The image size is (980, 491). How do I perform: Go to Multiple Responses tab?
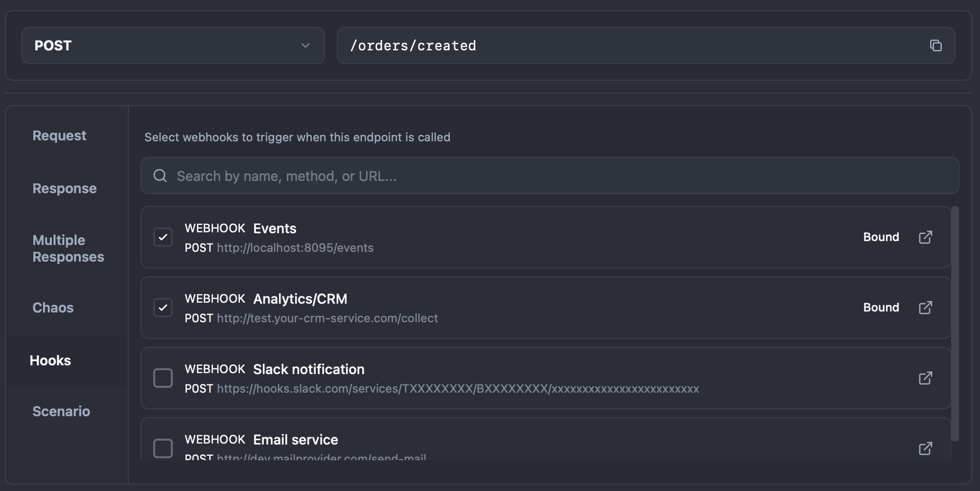point(68,248)
